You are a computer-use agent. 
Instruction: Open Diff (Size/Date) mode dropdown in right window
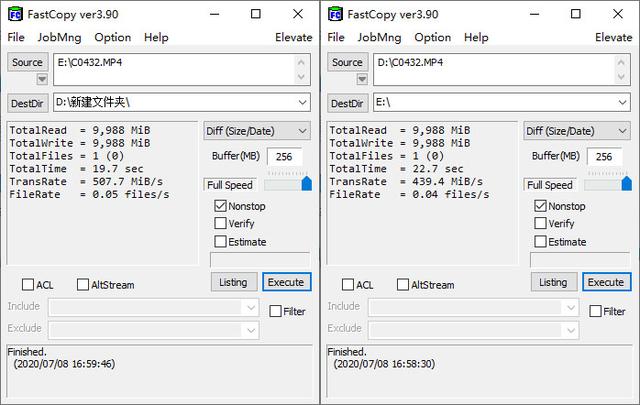pos(577,131)
